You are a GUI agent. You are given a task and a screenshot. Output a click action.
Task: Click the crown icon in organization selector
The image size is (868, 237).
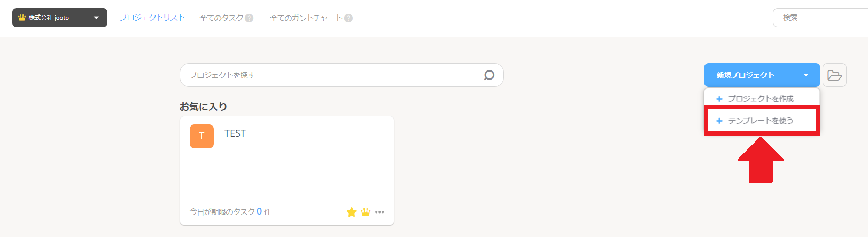(x=22, y=18)
